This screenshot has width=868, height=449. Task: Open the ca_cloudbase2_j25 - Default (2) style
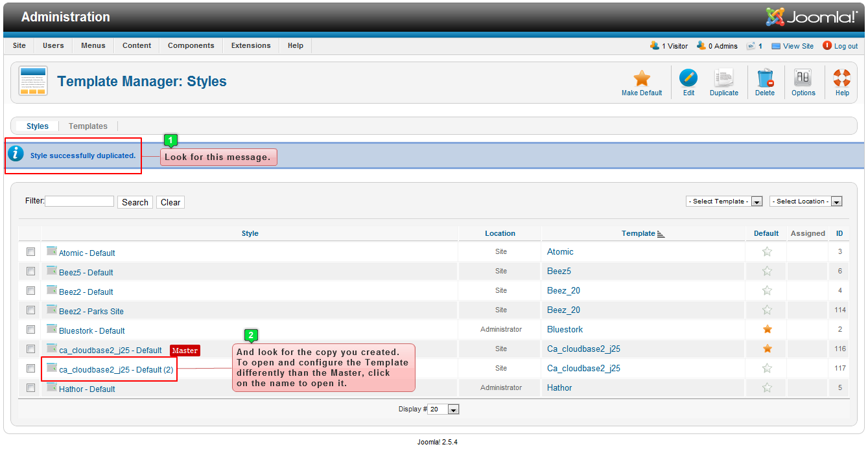(116, 369)
